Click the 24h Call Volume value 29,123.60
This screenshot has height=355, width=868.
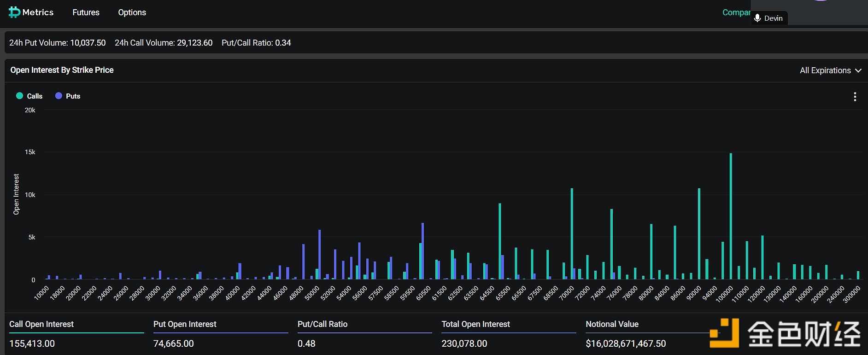(195, 43)
